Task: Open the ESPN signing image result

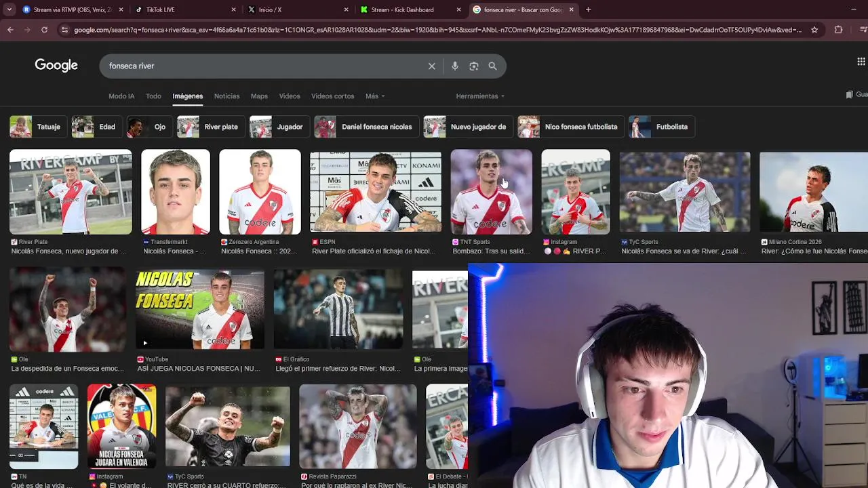Action: click(x=376, y=192)
